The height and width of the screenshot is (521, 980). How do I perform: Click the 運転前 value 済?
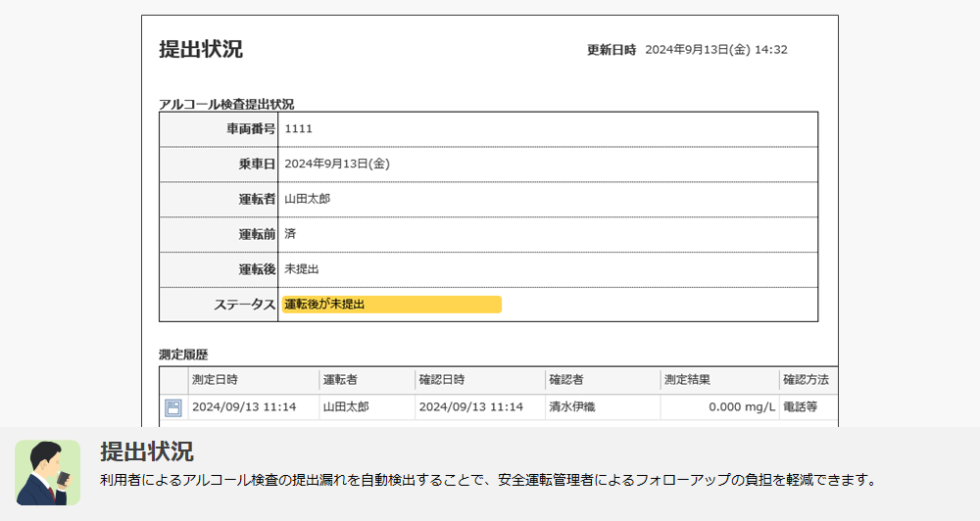tap(290, 234)
